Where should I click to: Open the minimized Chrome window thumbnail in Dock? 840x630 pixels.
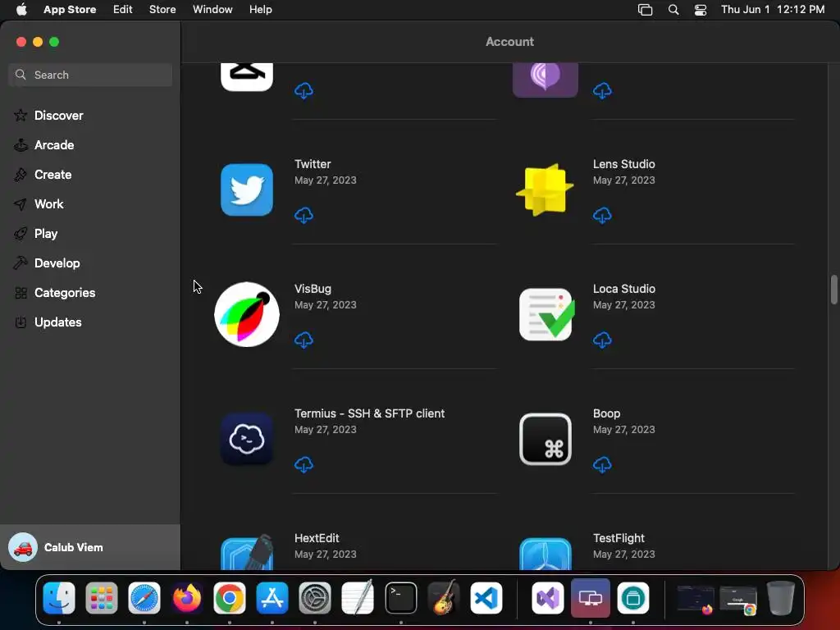click(x=738, y=599)
